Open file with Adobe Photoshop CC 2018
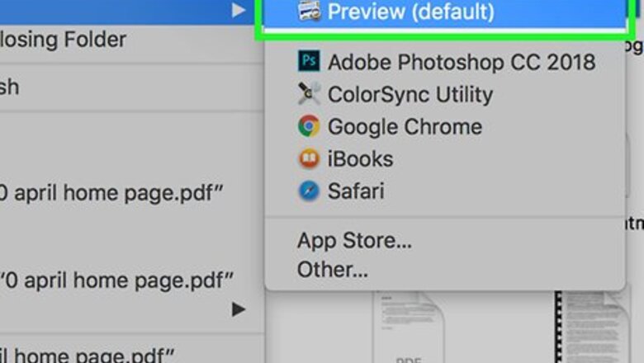The width and height of the screenshot is (644, 363). coord(461,62)
